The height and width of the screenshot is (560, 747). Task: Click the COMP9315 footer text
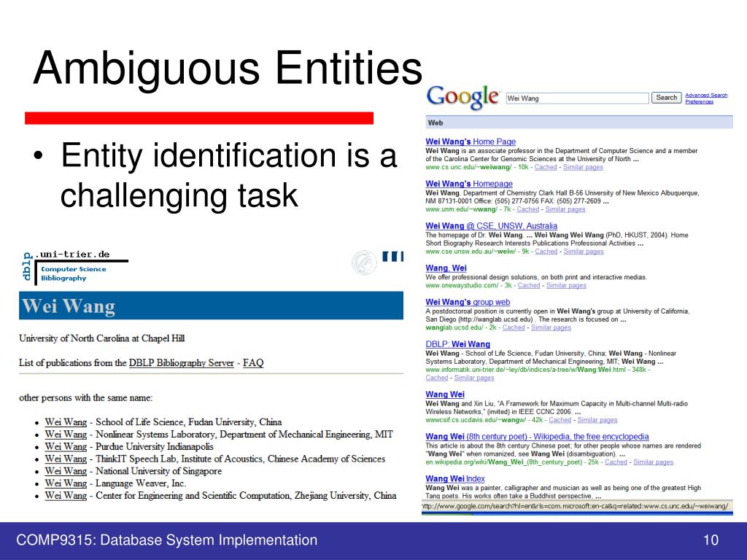tap(167, 540)
